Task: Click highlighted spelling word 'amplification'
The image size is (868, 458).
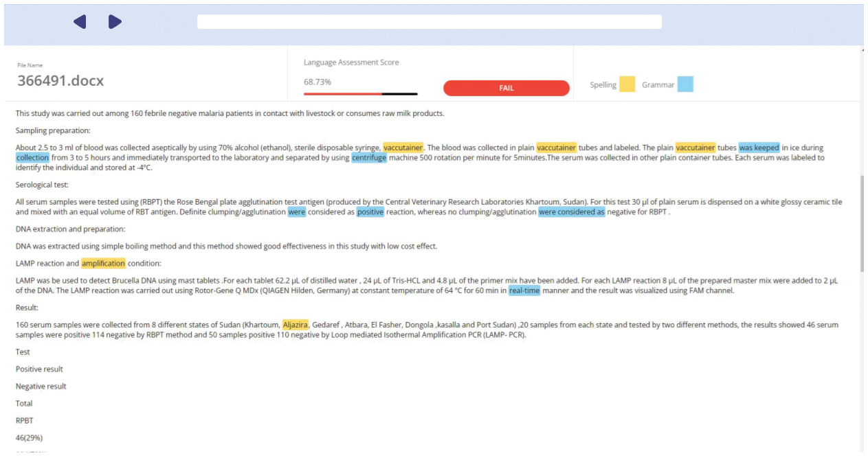Action: pos(103,263)
